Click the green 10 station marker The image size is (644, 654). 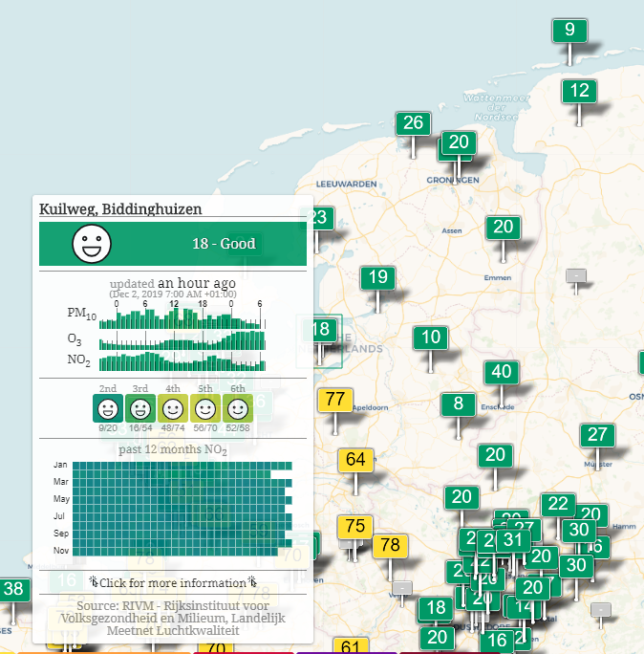click(431, 338)
